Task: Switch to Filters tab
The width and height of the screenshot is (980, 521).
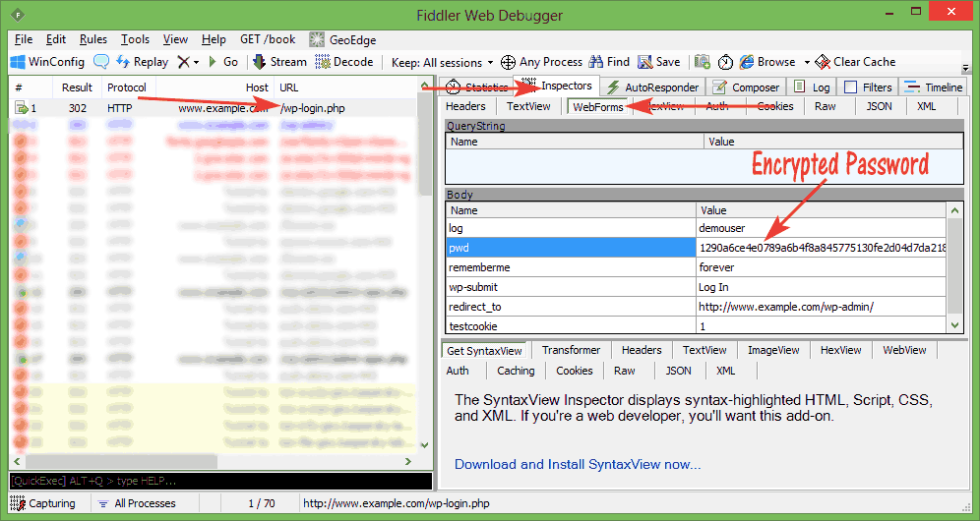Action: 868,87
